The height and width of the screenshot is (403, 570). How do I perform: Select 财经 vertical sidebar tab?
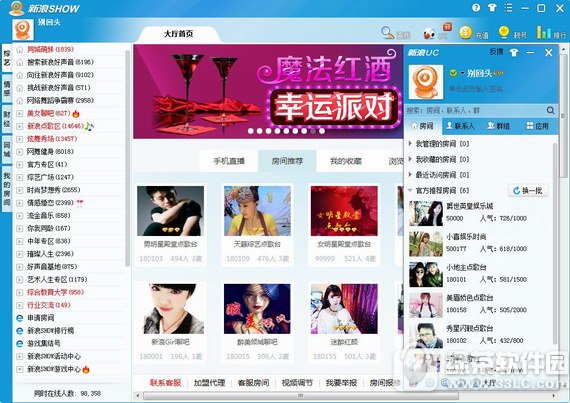pyautogui.click(x=7, y=119)
